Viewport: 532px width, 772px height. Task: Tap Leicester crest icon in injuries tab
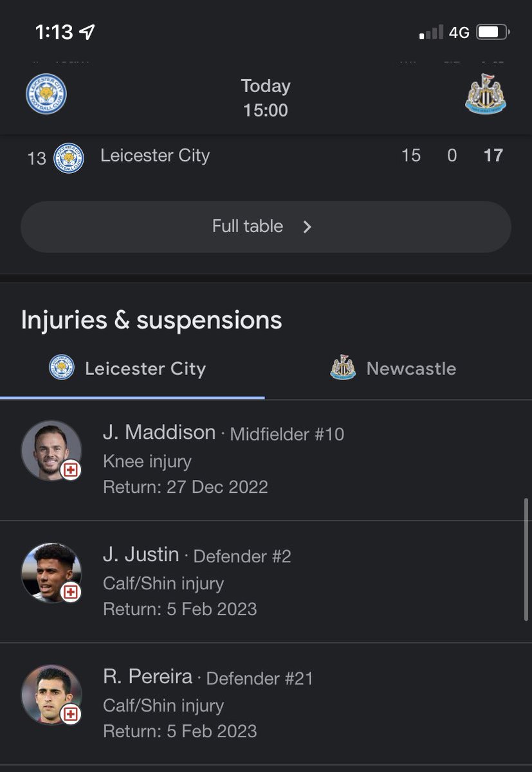coord(62,369)
